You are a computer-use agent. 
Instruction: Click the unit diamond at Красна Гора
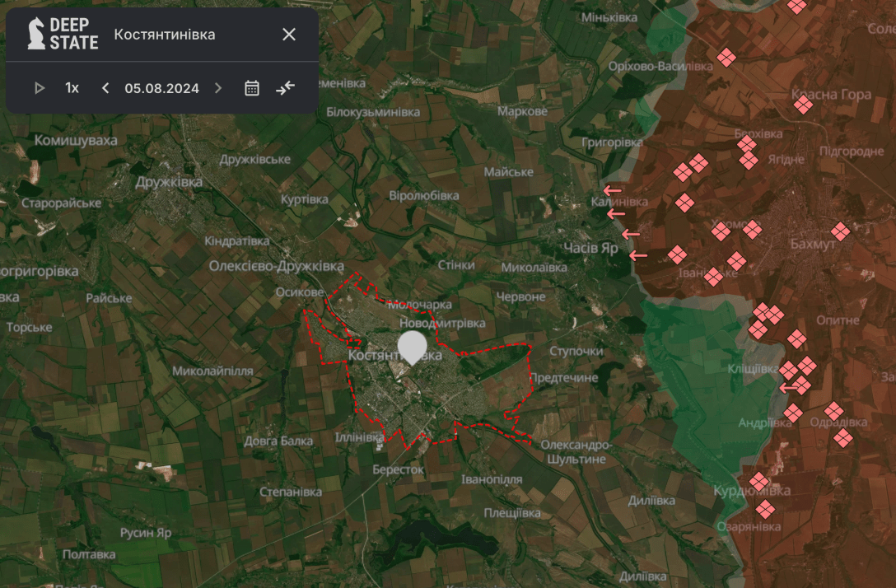(x=803, y=105)
